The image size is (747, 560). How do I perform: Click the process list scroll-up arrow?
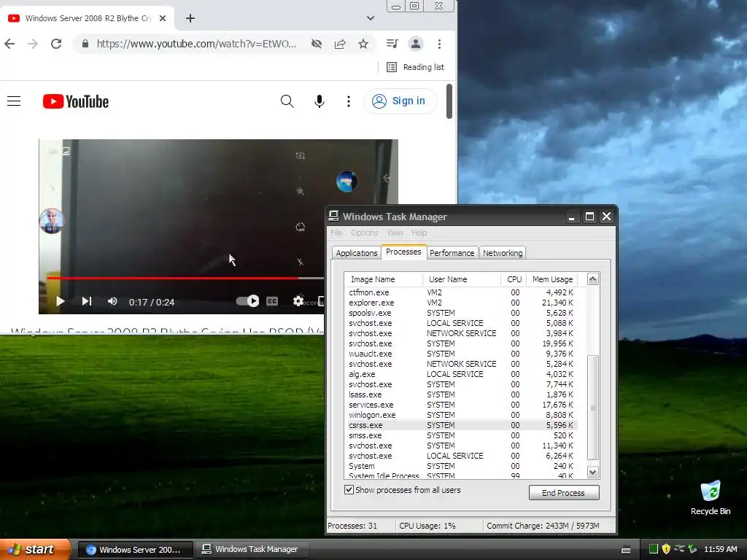[592, 279]
